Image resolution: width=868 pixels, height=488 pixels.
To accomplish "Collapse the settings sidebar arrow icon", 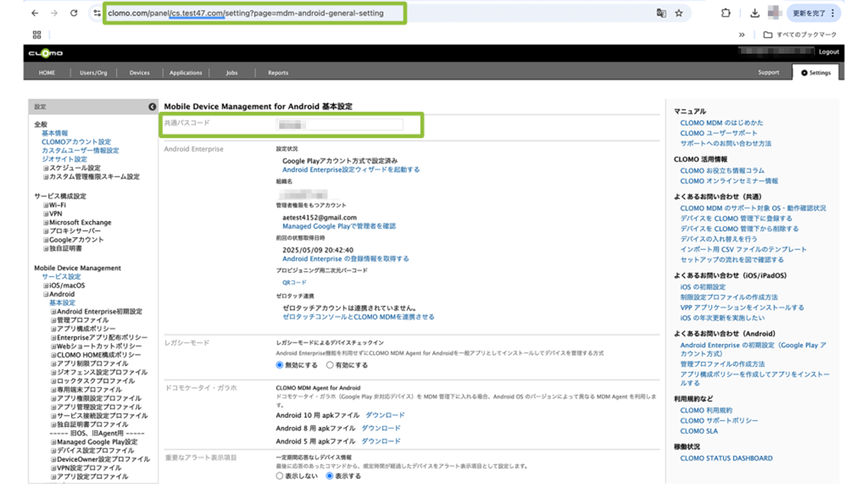I will [152, 106].
